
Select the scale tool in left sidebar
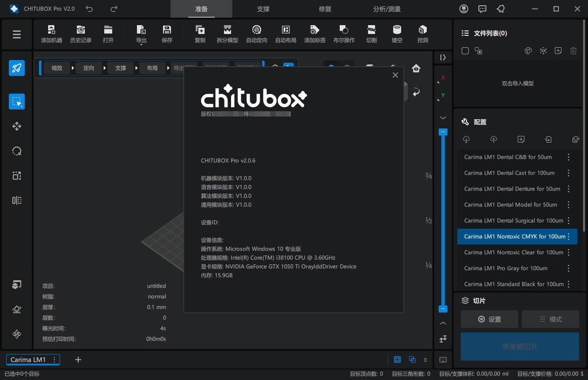17,176
